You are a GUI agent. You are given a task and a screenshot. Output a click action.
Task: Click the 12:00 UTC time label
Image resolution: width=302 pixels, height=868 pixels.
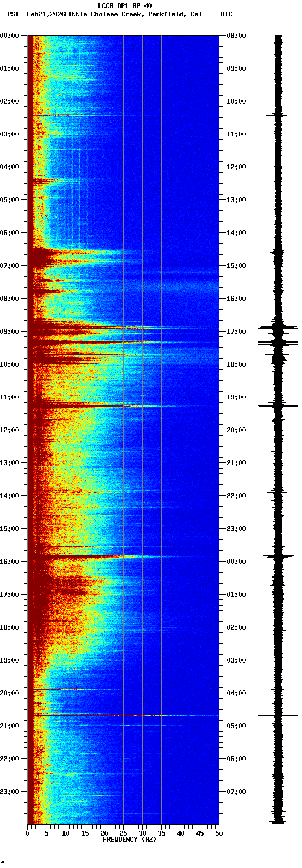coord(236,167)
